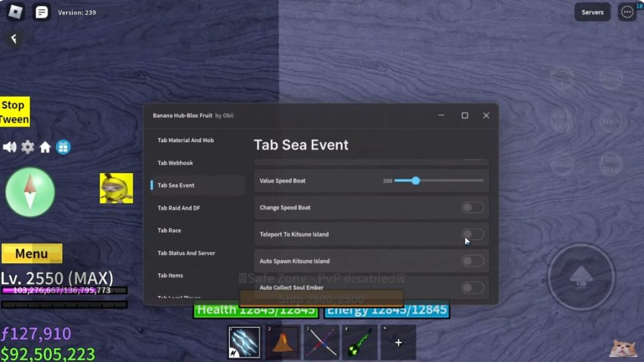This screenshot has height=362, width=644.
Task: Click the Lv. 2550 (MAX) text
Action: click(57, 278)
